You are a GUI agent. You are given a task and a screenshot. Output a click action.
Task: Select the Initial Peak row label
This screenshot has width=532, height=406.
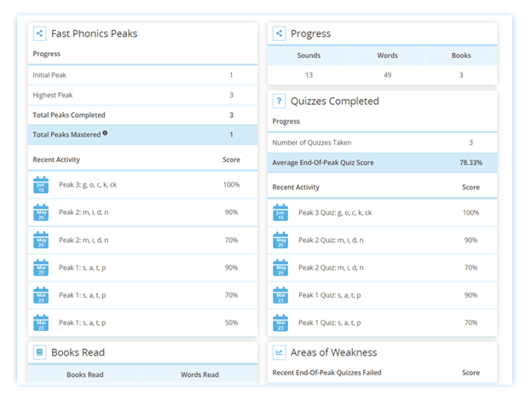pos(49,75)
